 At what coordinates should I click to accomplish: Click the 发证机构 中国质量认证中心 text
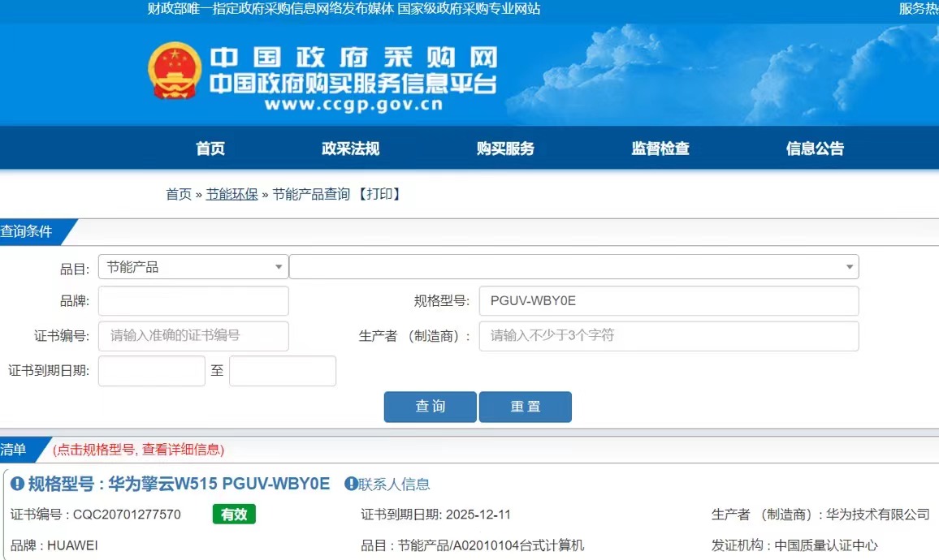tap(794, 545)
